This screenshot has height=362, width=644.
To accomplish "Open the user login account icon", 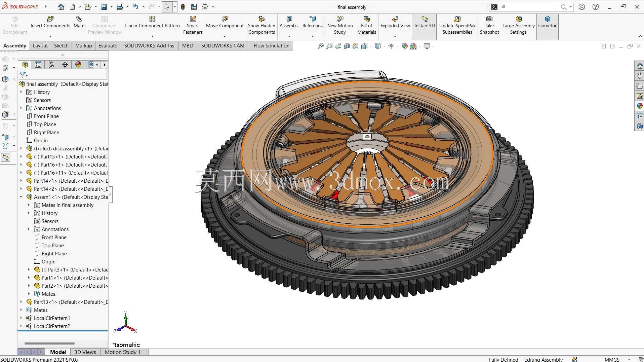I will tap(582, 7).
